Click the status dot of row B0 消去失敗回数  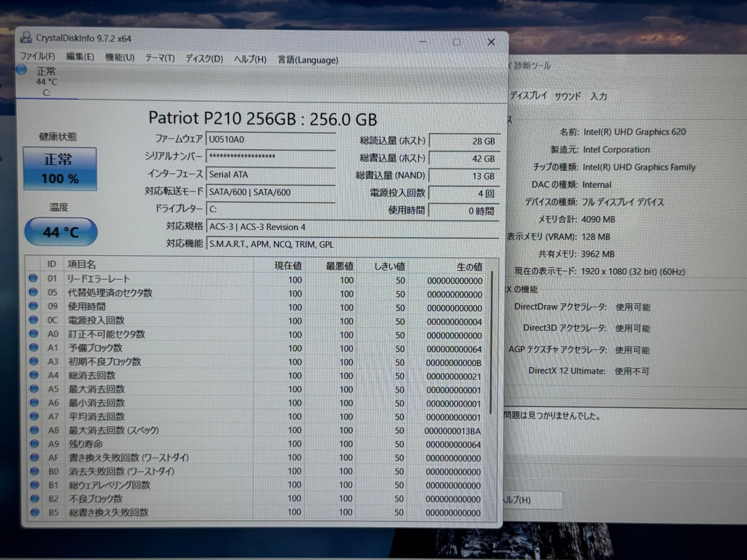tap(35, 471)
